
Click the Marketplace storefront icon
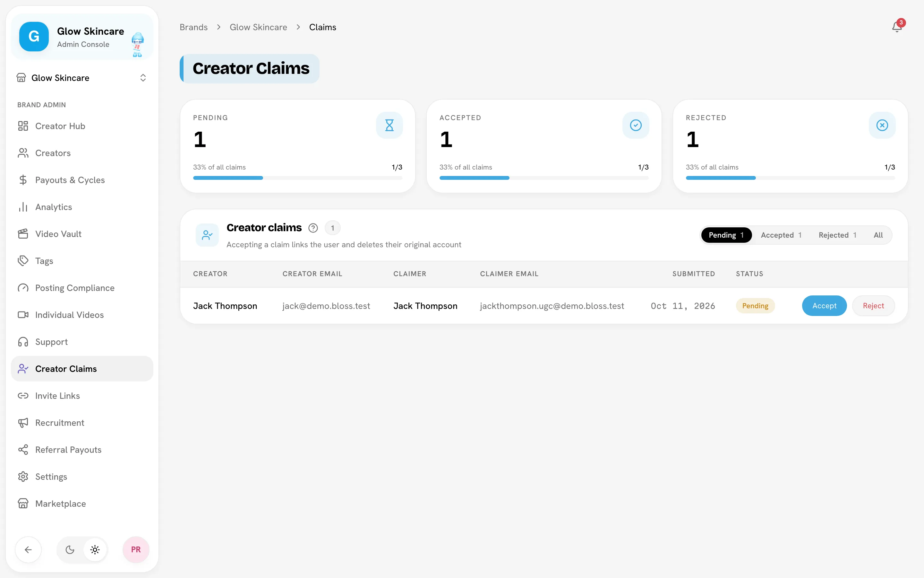[23, 504]
